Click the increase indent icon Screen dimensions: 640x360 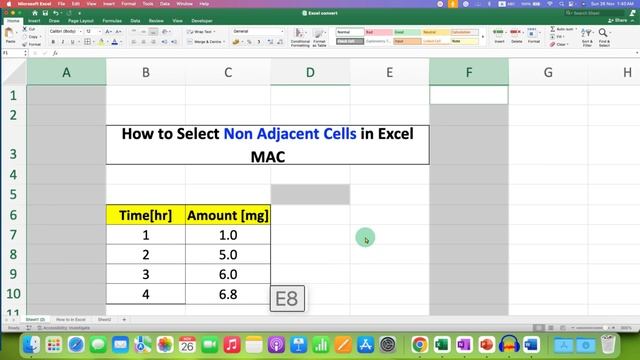tap(174, 42)
